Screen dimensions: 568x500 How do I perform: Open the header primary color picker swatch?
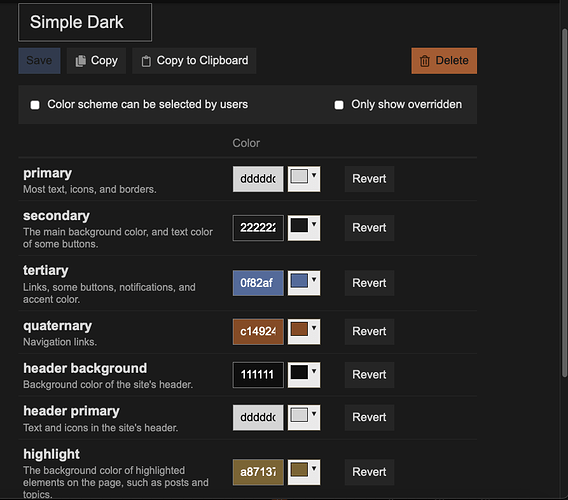[304, 418]
